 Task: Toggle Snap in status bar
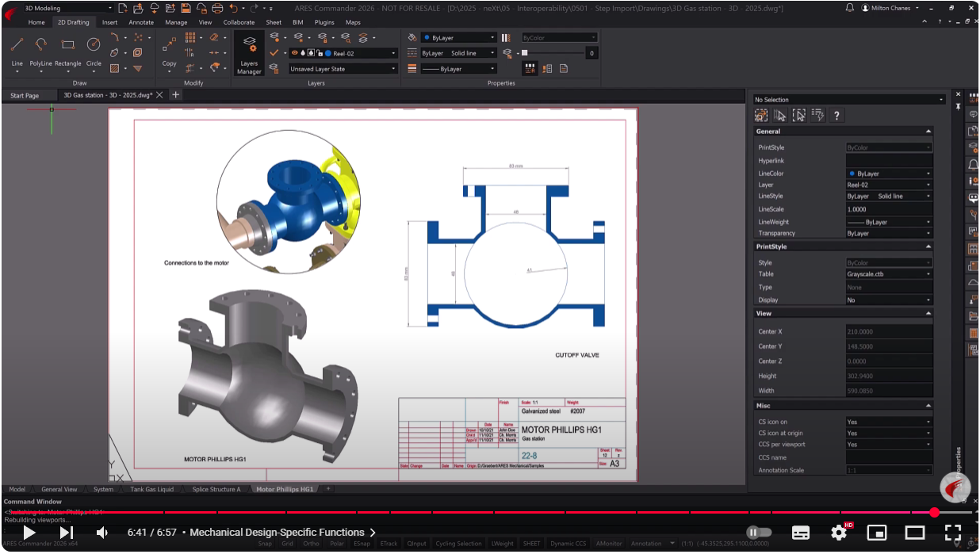pos(265,544)
